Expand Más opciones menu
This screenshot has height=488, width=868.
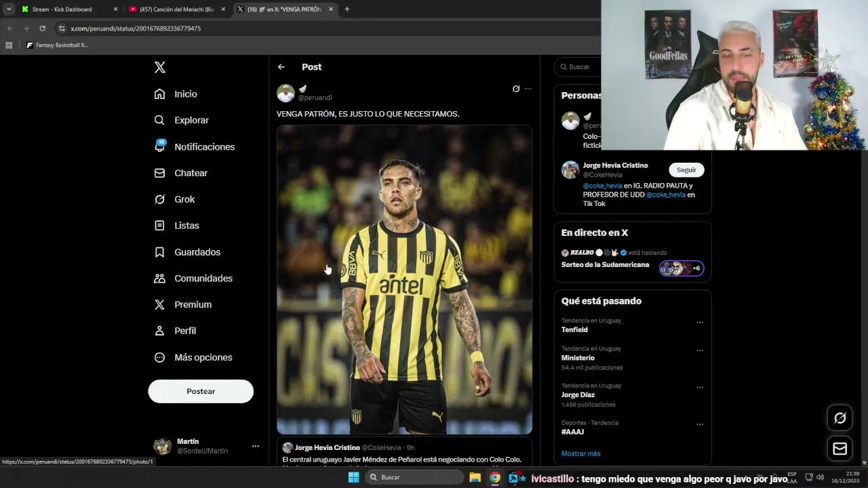pos(193,357)
